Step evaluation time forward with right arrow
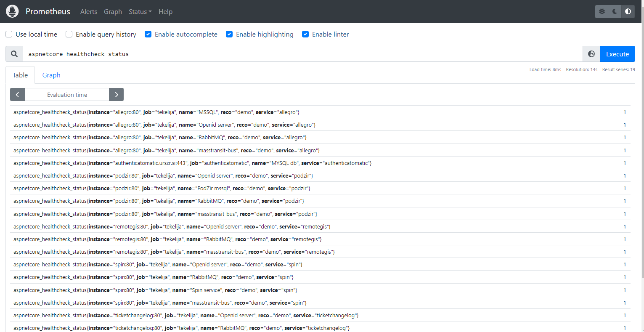 pos(116,95)
